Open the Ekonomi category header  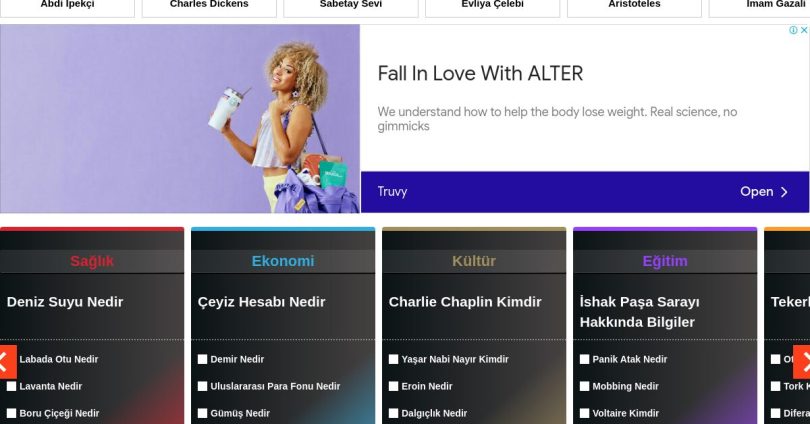click(x=283, y=261)
